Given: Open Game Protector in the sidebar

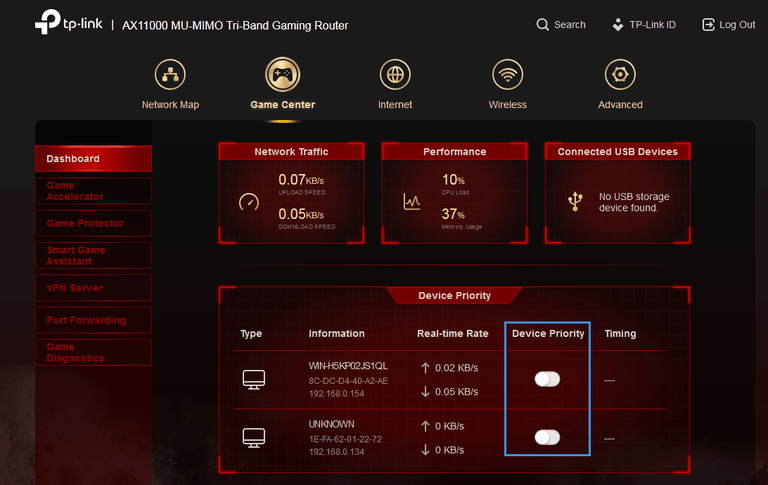Looking at the screenshot, I should [93, 223].
